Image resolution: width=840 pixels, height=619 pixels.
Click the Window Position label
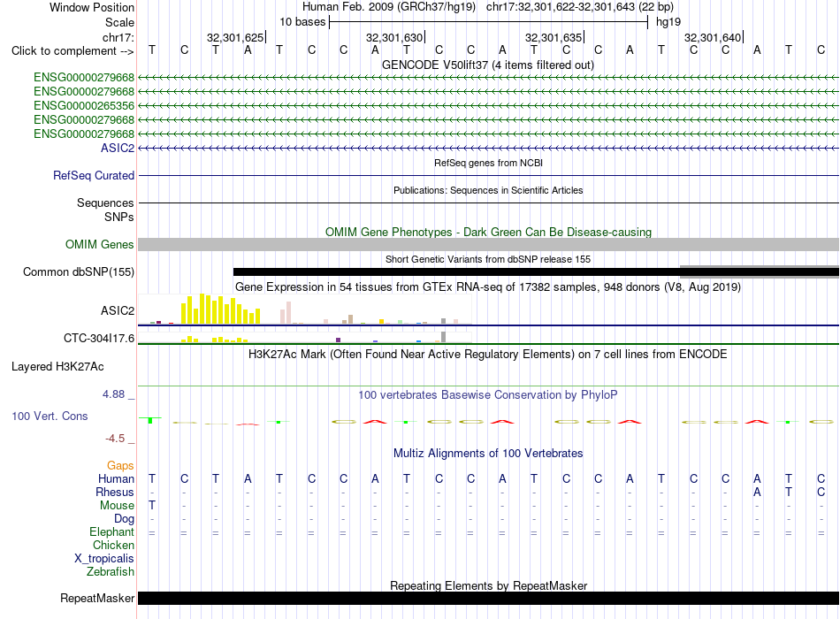click(92, 7)
